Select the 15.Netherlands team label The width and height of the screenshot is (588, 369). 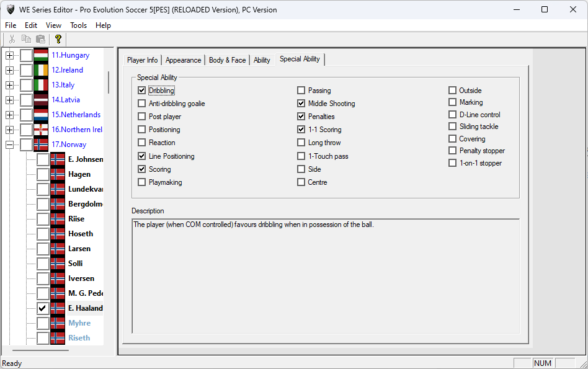[76, 115]
